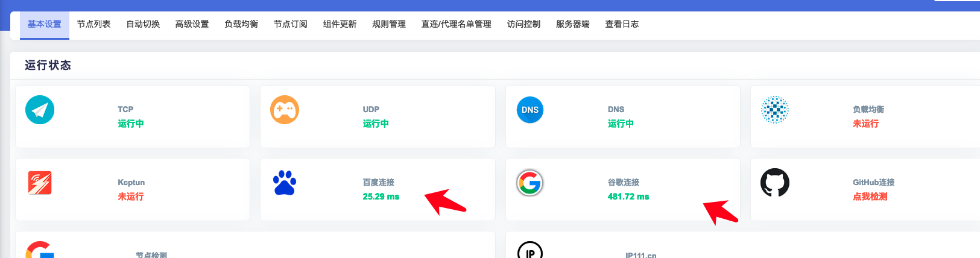Go to the 高级设置 tab
The height and width of the screenshot is (258, 980).
tap(192, 24)
